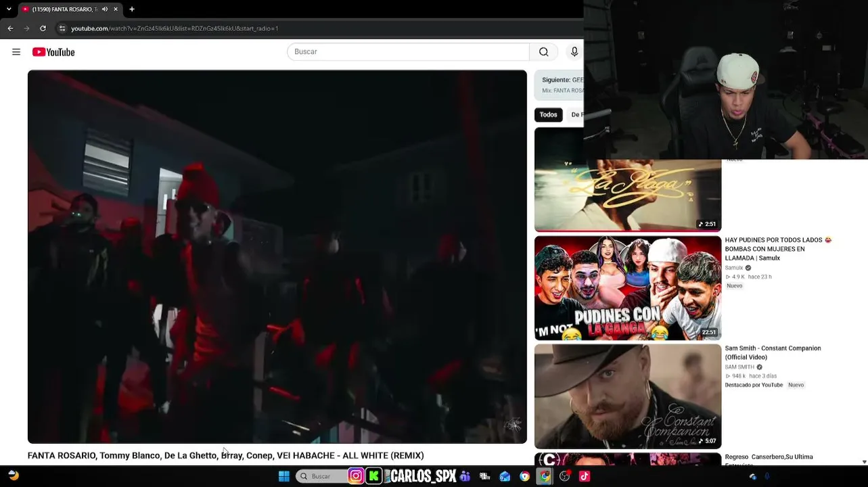Open Regreso Canserbero video title link

769,460
